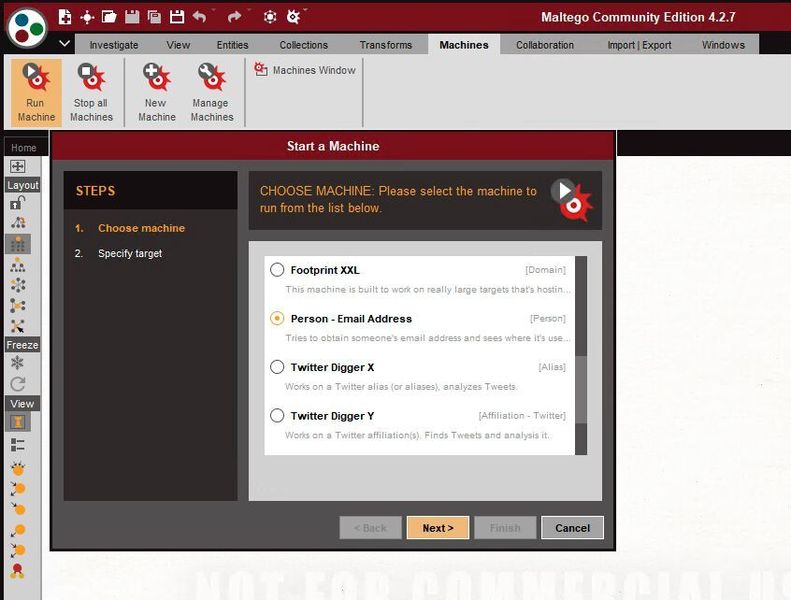The height and width of the screenshot is (600, 791).
Task: Click the New Machine ribbon button
Action: coord(157,92)
